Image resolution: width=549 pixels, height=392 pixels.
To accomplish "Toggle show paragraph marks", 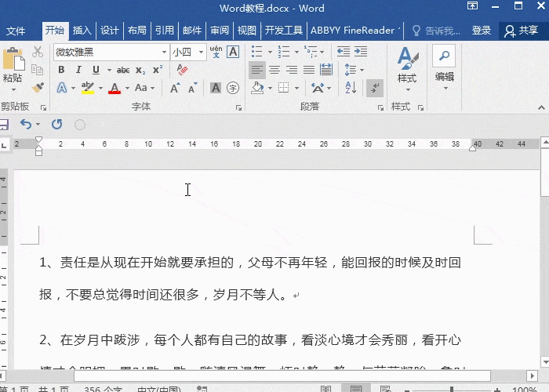I will click(375, 88).
